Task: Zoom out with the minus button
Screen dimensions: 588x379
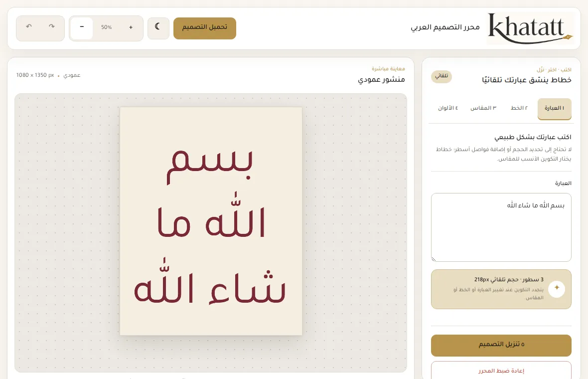Action: click(x=82, y=28)
